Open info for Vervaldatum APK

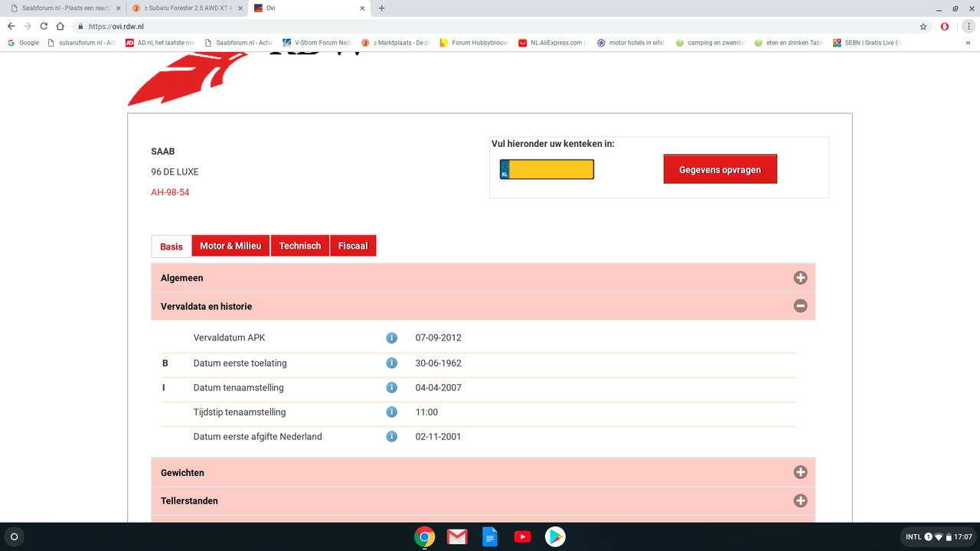pos(391,337)
